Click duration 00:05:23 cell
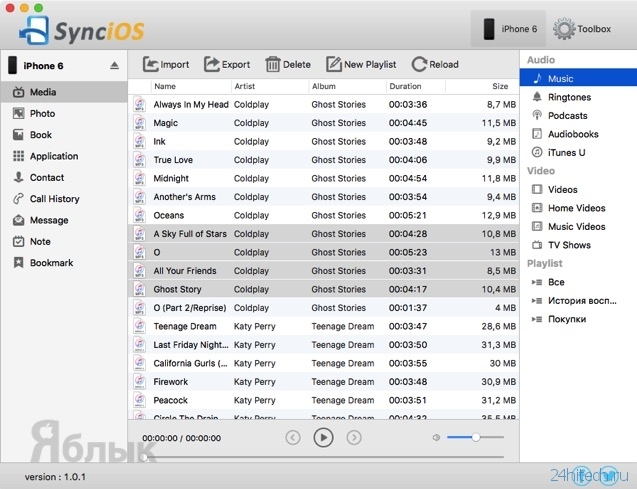Viewport: 637px width, 489px height. pyautogui.click(x=408, y=252)
